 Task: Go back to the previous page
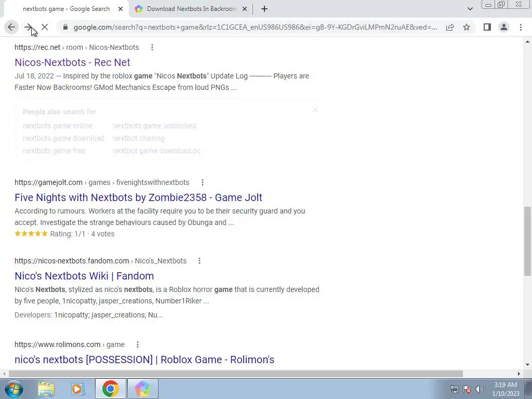(x=11, y=27)
